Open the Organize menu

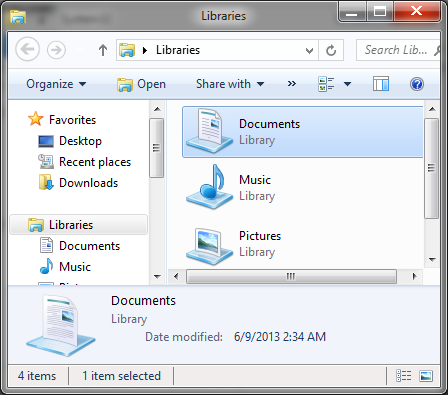click(x=56, y=84)
